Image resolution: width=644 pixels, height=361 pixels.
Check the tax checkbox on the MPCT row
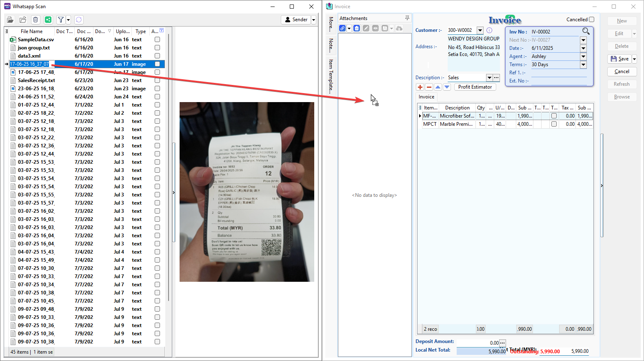coord(554,124)
